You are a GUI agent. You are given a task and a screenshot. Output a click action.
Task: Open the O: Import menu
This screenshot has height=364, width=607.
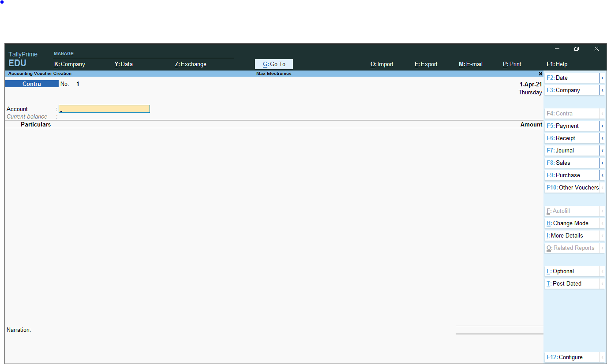click(382, 64)
